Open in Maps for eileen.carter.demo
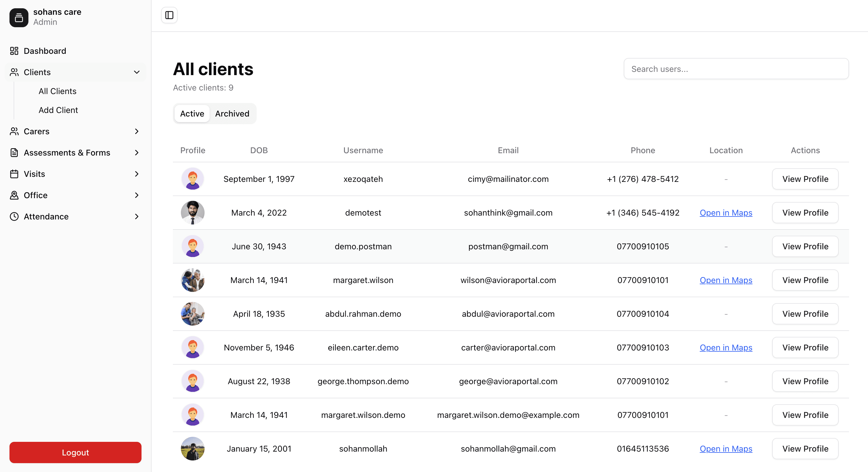This screenshot has width=868, height=472. click(x=726, y=347)
